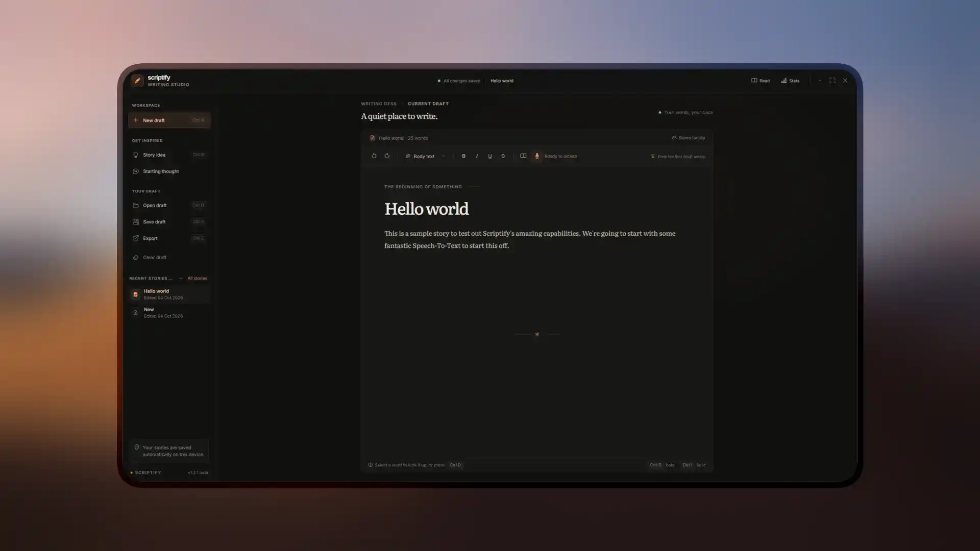The height and width of the screenshot is (551, 980).
Task: Toggle underline formatting
Action: pos(490,156)
